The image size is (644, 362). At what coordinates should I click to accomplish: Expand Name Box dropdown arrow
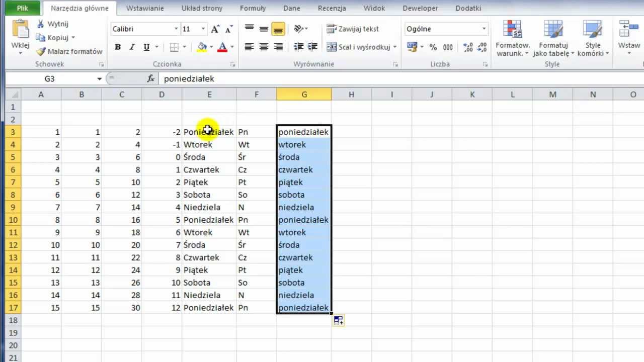[99, 79]
